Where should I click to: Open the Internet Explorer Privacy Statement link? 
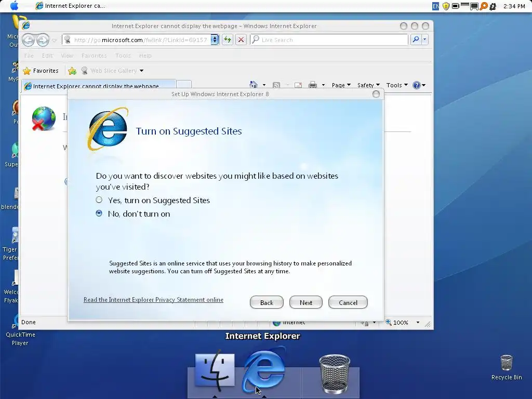pos(153,300)
